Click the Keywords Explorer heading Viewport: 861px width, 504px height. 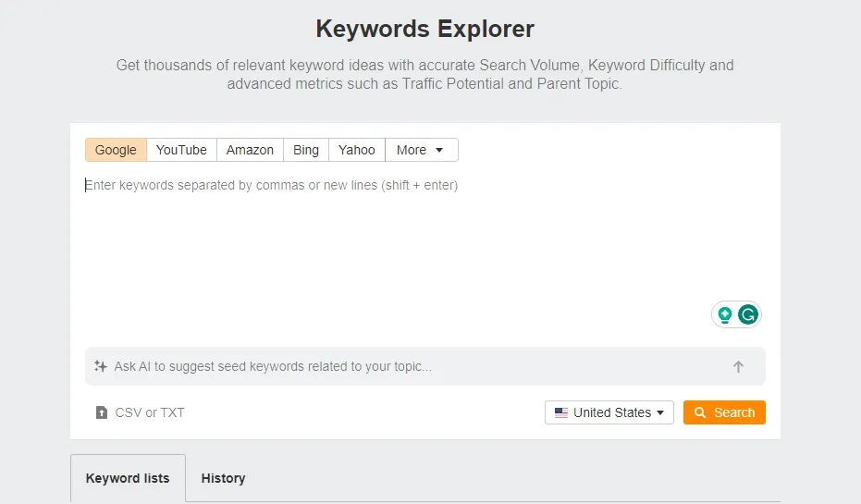(425, 29)
